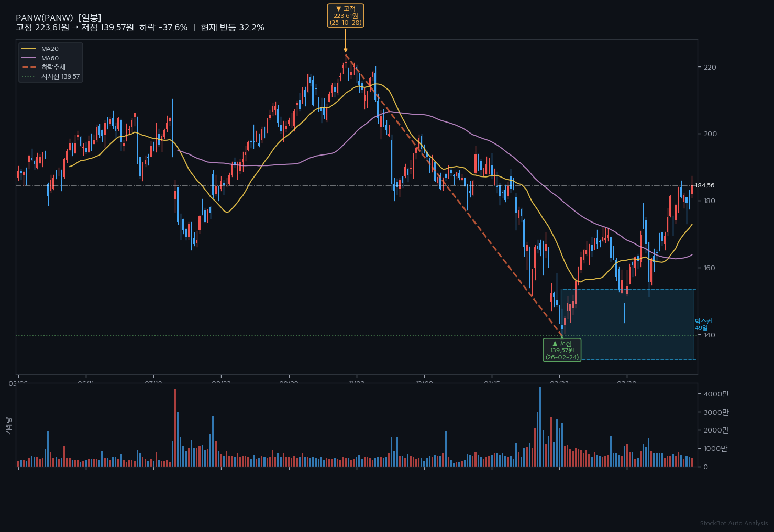Screen dimensions: 774x532
Task: Click the 2000만 volume axis label
Action: point(716,430)
